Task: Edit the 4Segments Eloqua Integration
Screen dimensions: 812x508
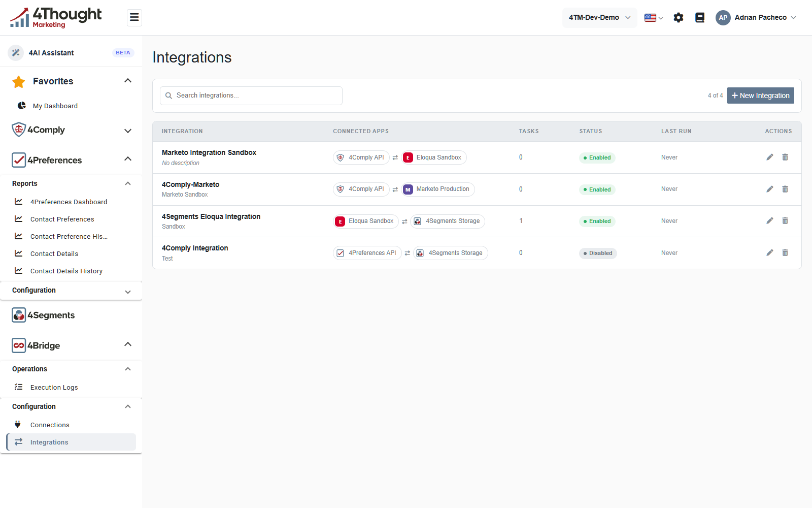Action: [x=770, y=221]
